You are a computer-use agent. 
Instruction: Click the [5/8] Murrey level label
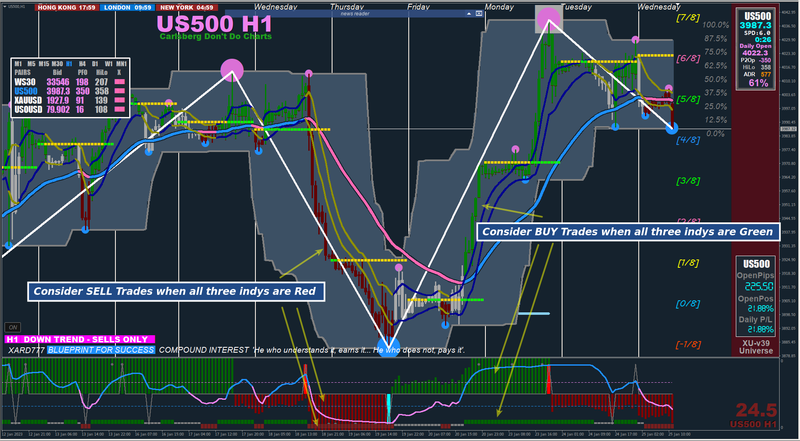click(x=688, y=99)
